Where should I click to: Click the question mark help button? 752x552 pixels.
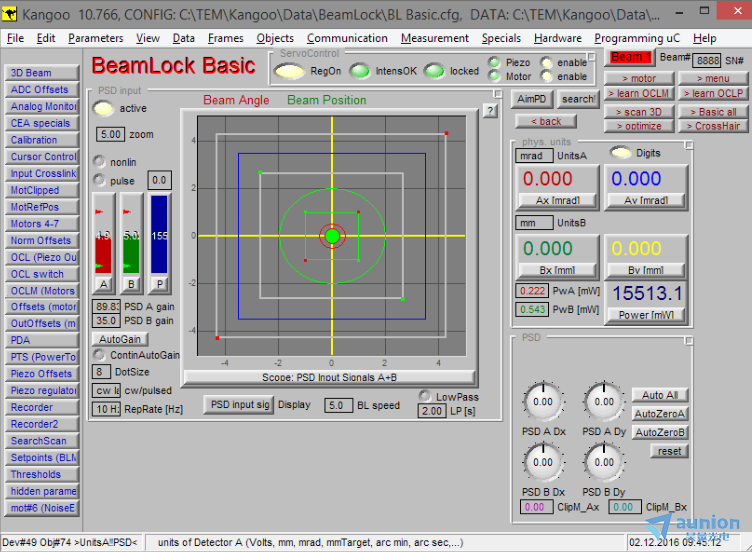tap(490, 111)
